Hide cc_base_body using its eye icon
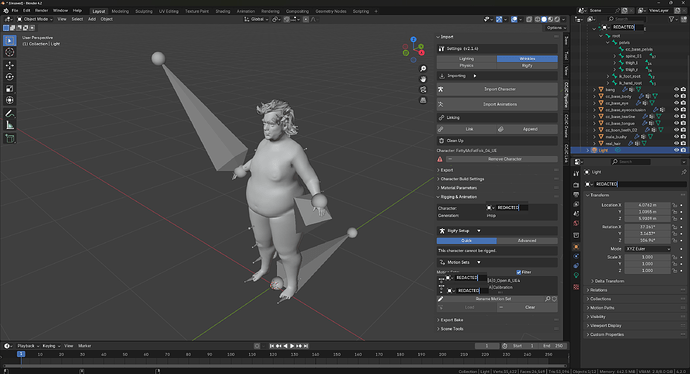The width and height of the screenshot is (690, 374). [x=676, y=96]
